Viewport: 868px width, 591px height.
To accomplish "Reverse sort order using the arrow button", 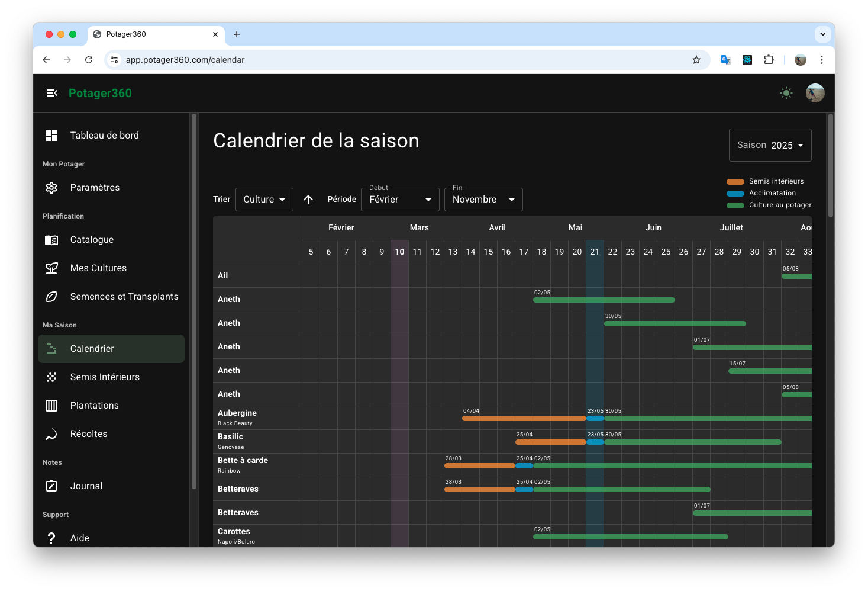I will click(x=308, y=200).
